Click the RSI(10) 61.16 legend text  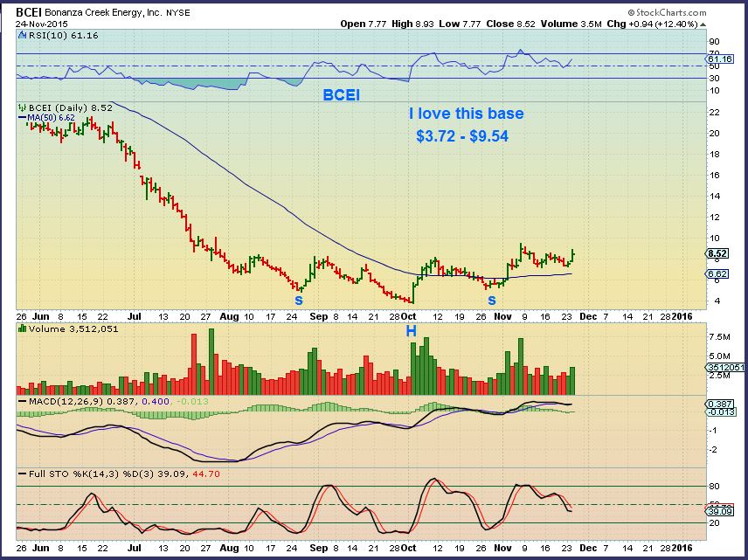(x=64, y=35)
